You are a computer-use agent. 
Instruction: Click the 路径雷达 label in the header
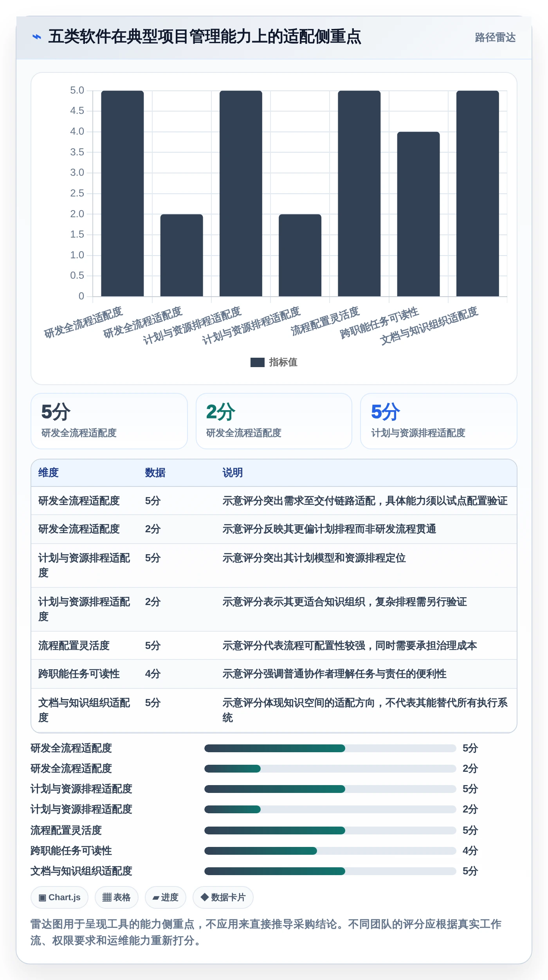[x=495, y=37]
